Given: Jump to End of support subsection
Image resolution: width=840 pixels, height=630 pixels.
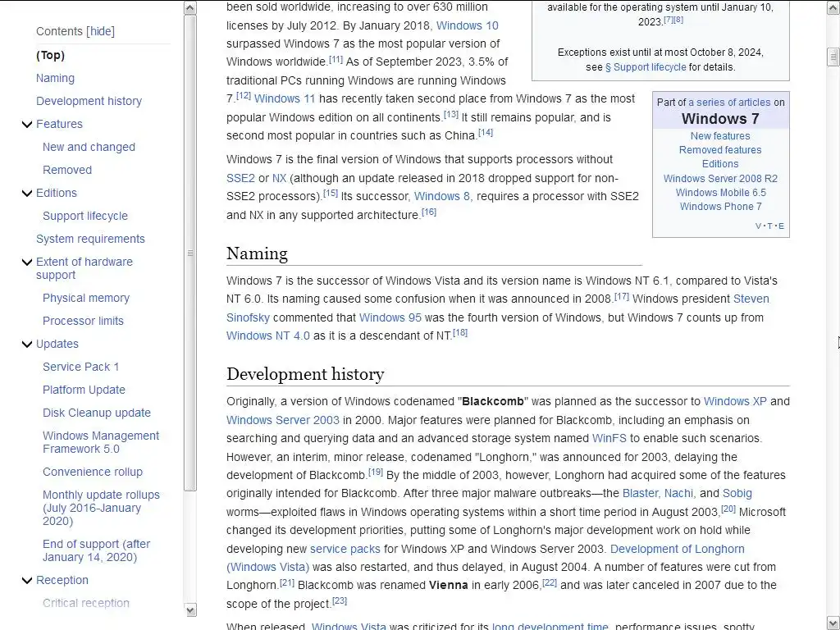Looking at the screenshot, I should (x=97, y=550).
